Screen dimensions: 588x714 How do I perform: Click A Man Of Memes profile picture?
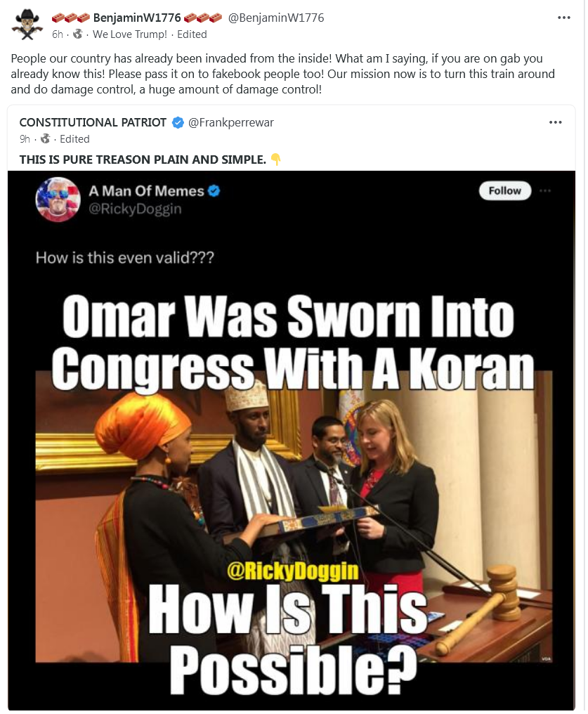(58, 200)
